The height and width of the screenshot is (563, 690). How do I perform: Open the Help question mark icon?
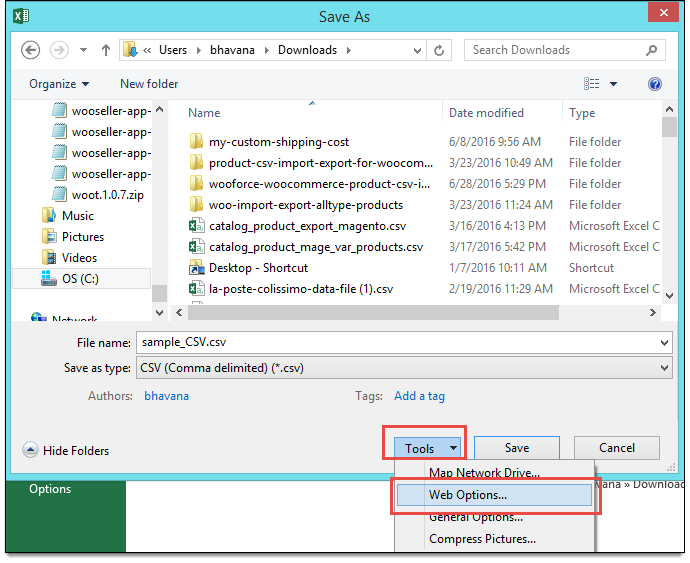pyautogui.click(x=655, y=84)
